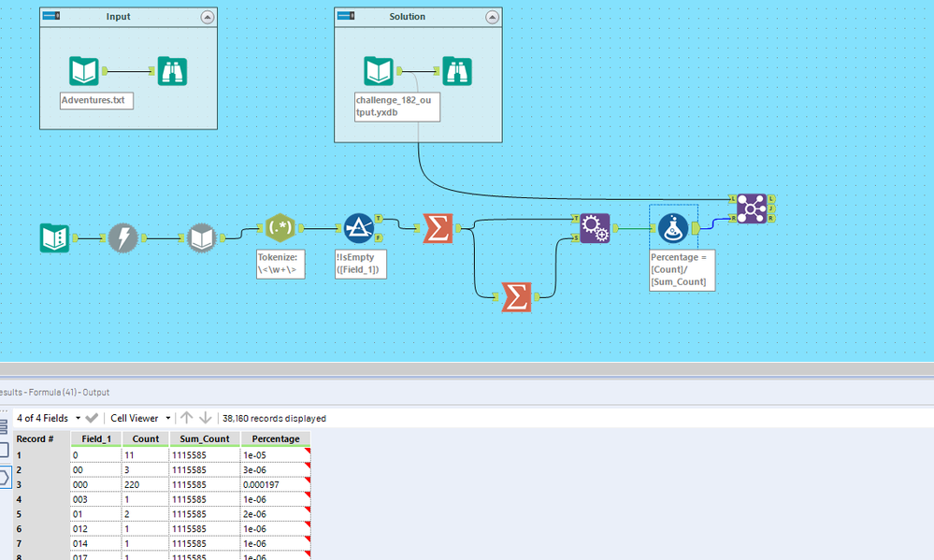Click the Adventures.txt annotation label
Screen dimensions: 934x560
(x=96, y=101)
